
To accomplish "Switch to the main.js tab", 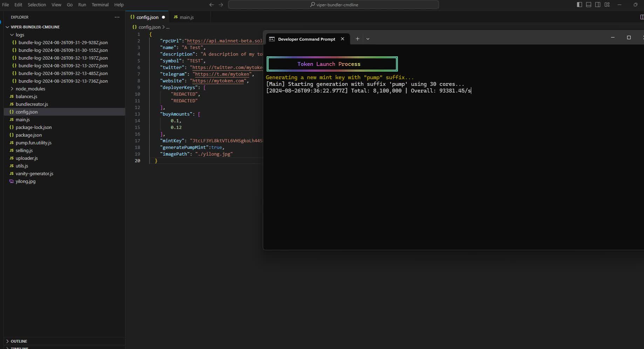I will [187, 17].
